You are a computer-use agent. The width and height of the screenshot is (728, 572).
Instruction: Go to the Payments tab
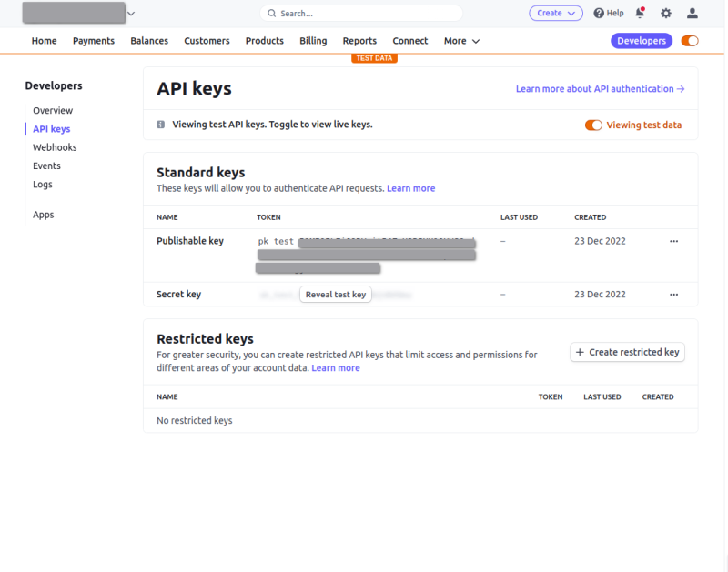(94, 41)
